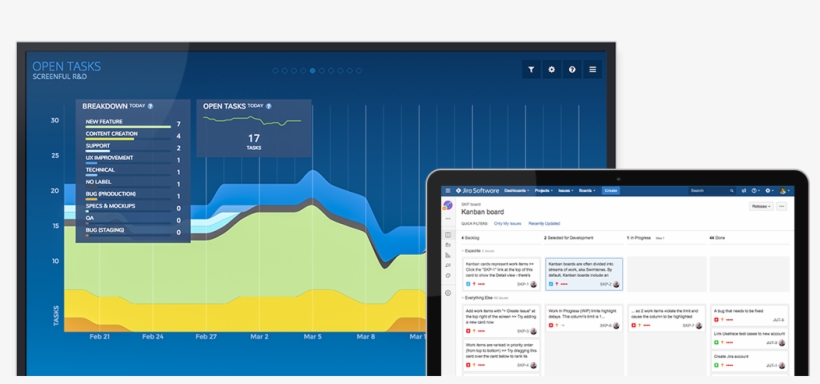Open Jira administration gear dropdown

tap(769, 191)
